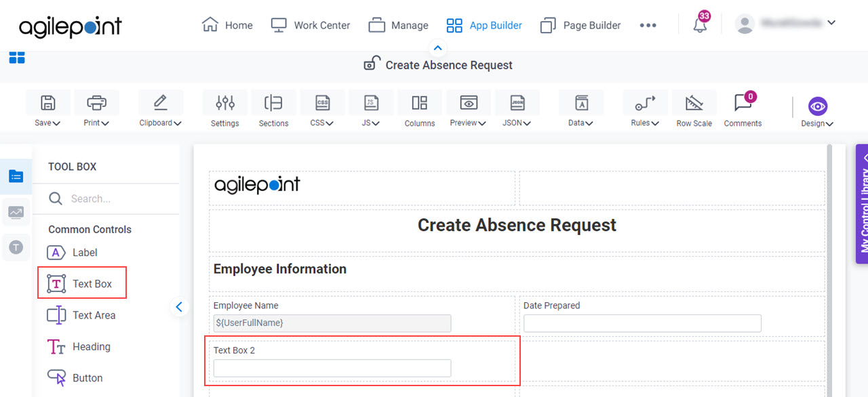Open the Preview toolbar menu
Screen dimensions: 868x397
(x=469, y=110)
